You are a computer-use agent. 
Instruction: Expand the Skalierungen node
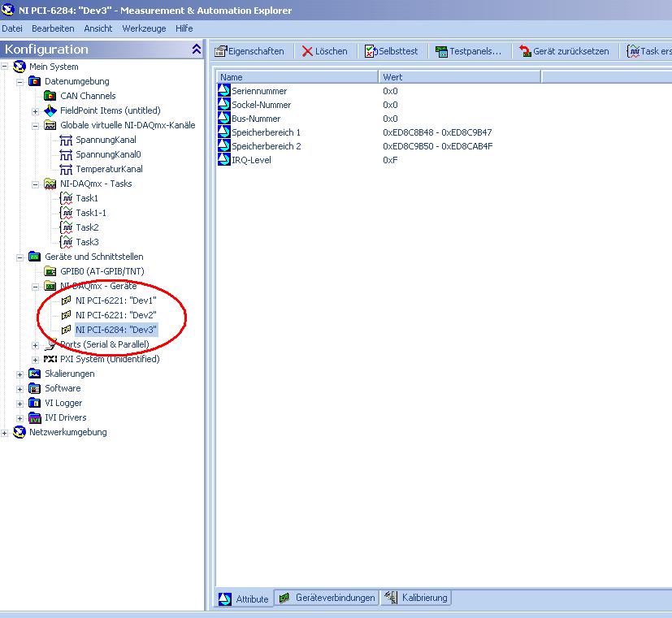(x=20, y=374)
